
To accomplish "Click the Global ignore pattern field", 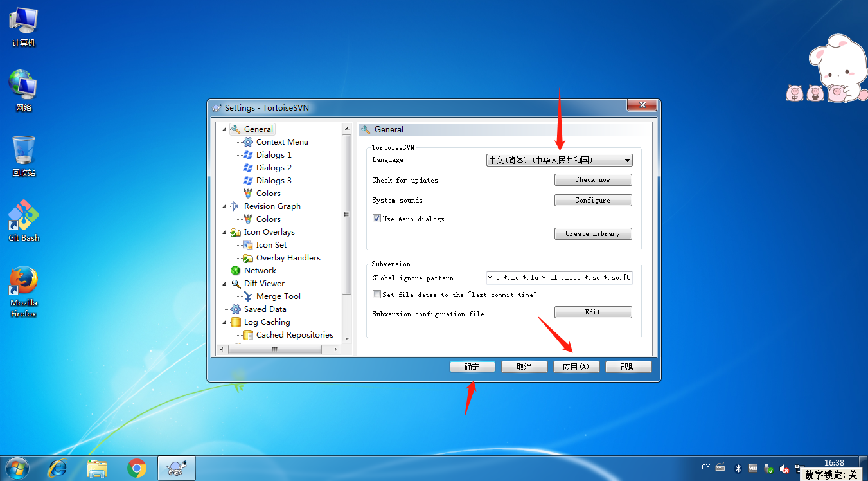I will tap(559, 278).
